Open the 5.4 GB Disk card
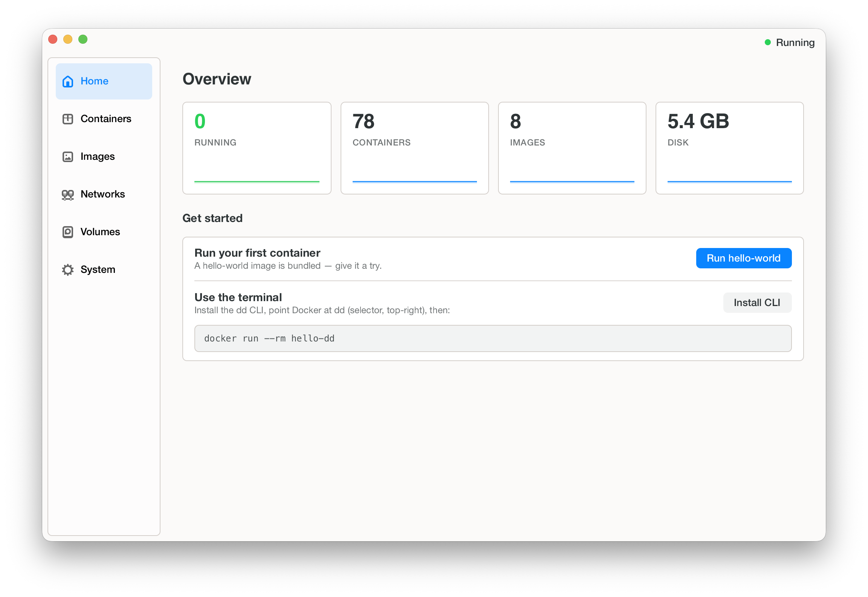Screen dimensions: 868x597 pyautogui.click(x=730, y=148)
